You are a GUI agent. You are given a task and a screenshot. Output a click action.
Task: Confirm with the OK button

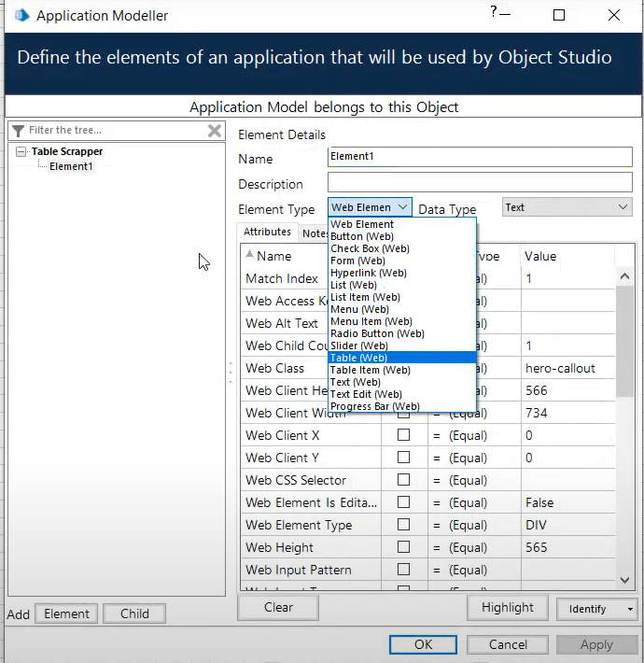[x=423, y=644]
